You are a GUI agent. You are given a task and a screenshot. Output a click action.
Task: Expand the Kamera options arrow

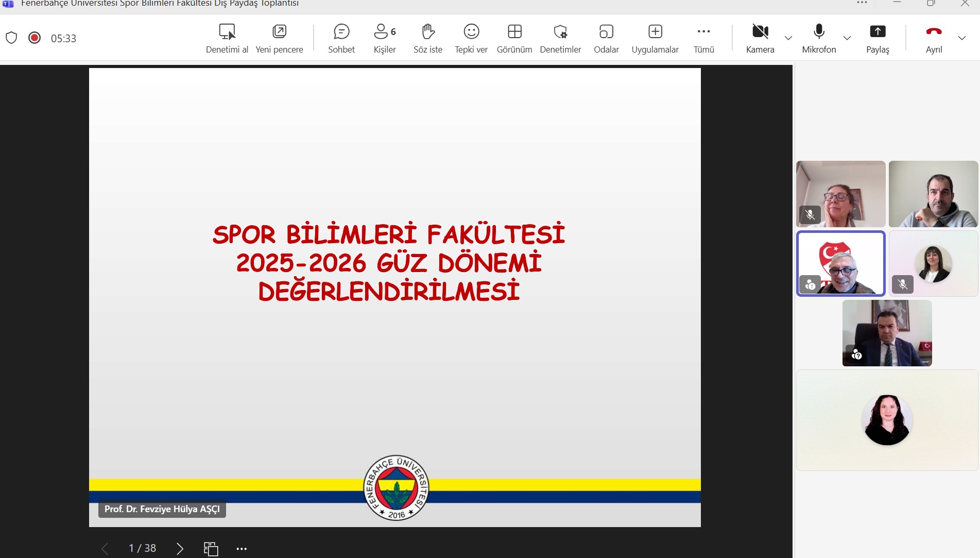point(788,38)
